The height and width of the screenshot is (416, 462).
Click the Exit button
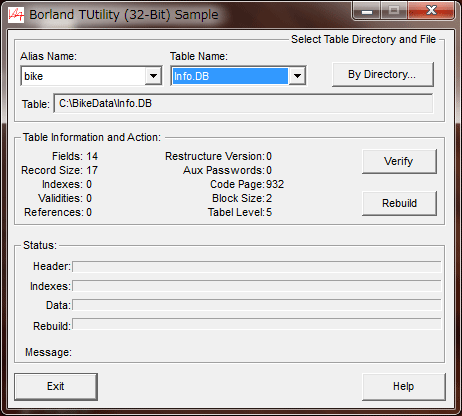point(56,387)
